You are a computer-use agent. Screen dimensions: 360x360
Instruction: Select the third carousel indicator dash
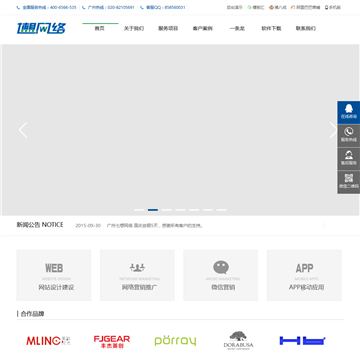click(166, 210)
